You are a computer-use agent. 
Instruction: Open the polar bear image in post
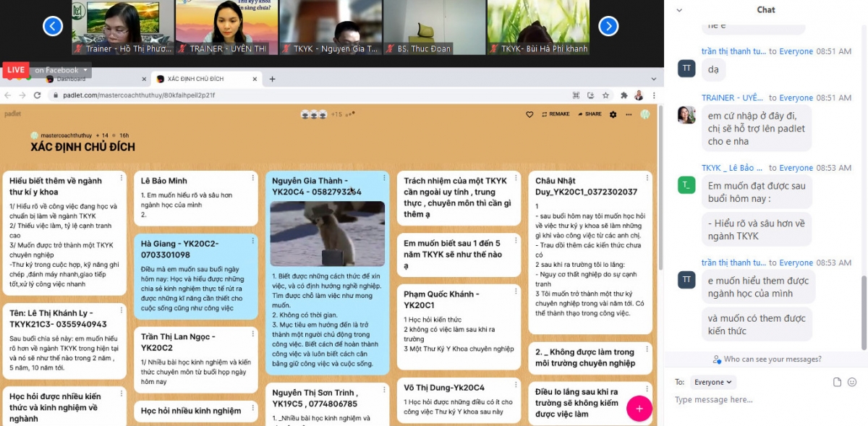(327, 234)
